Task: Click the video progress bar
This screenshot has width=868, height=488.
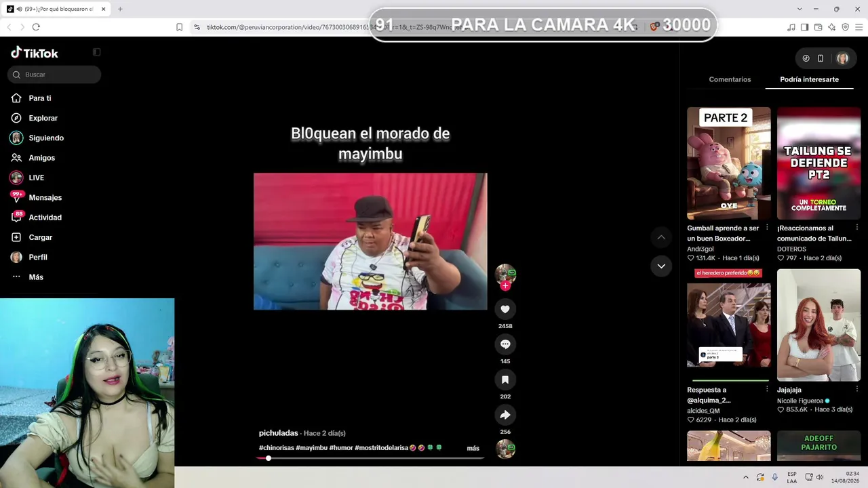Action: 370,458
